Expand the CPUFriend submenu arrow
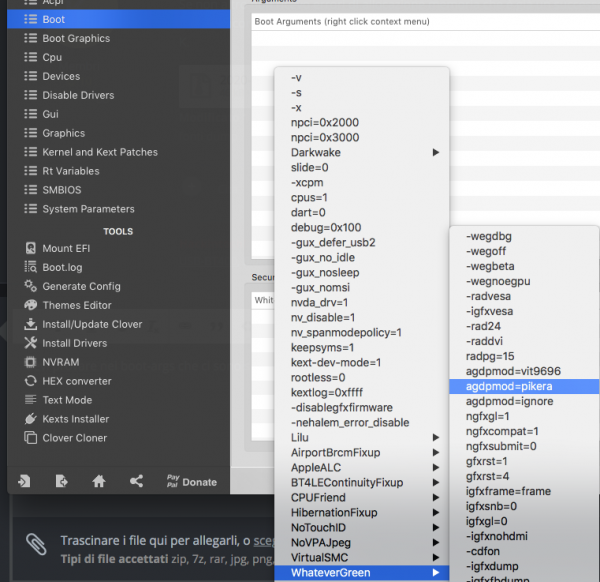The image size is (600, 582). click(x=435, y=497)
